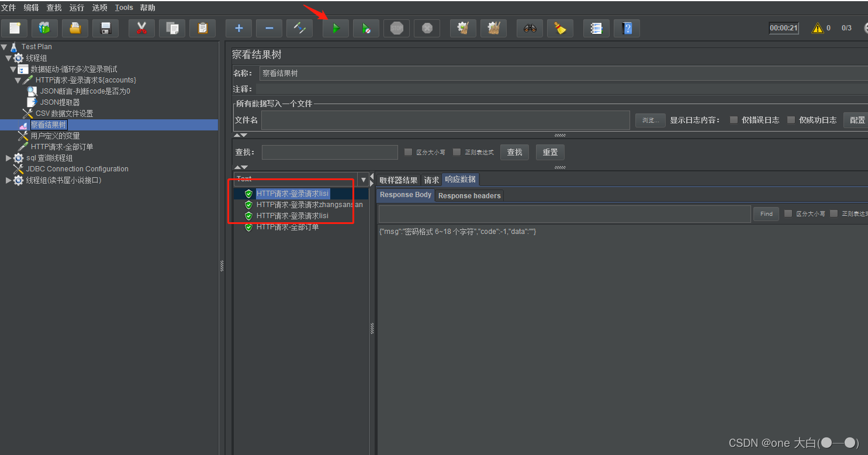868x455 pixels.
Task: Click the Find button
Action: pyautogui.click(x=766, y=214)
